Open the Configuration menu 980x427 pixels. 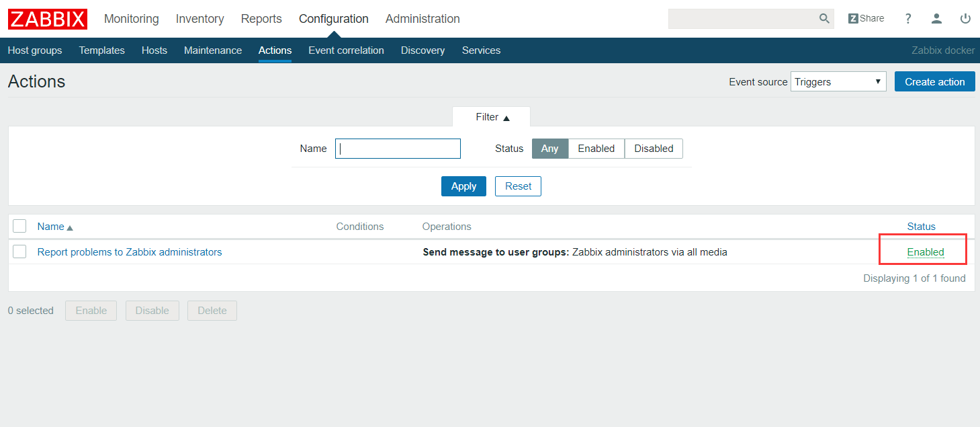tap(334, 19)
